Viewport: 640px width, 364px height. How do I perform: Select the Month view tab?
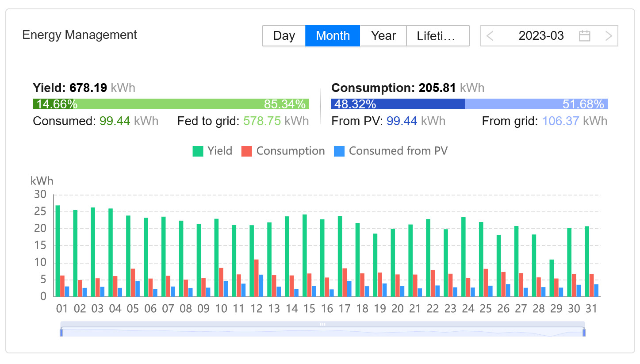pyautogui.click(x=333, y=36)
